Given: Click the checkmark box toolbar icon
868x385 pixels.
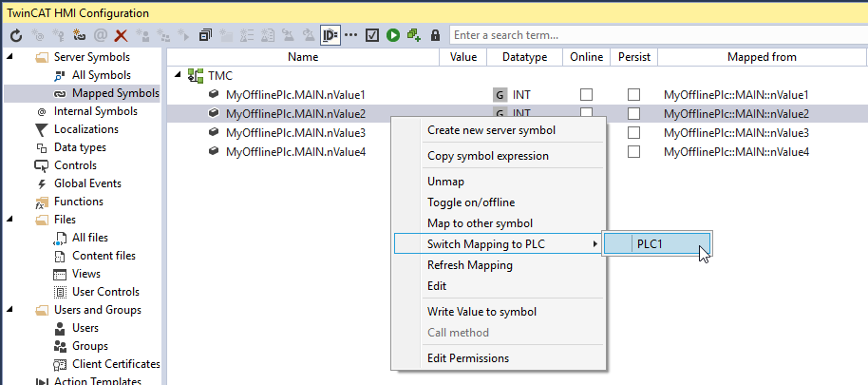Looking at the screenshot, I should pyautogui.click(x=372, y=35).
